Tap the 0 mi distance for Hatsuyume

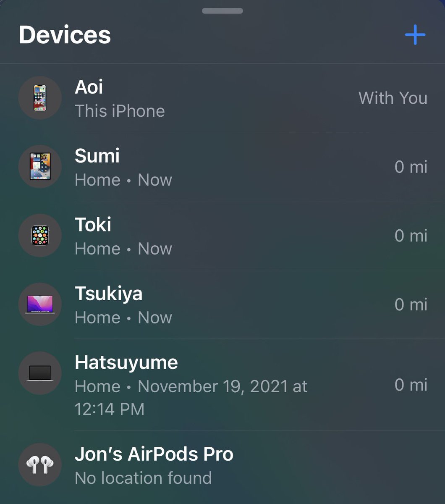(411, 385)
